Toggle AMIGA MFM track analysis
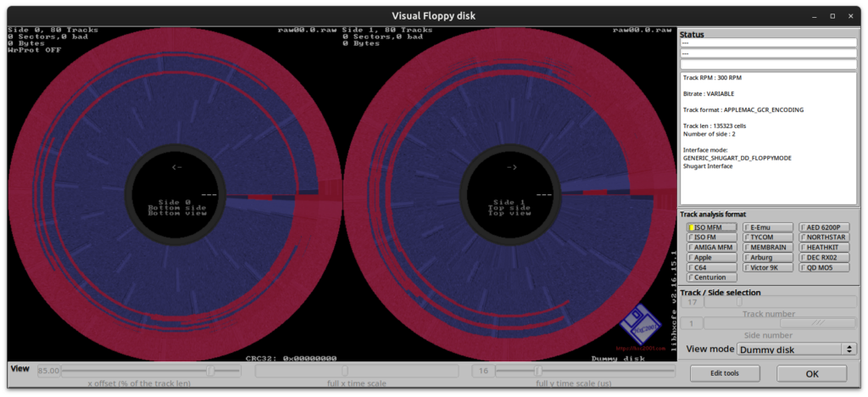 (x=712, y=248)
